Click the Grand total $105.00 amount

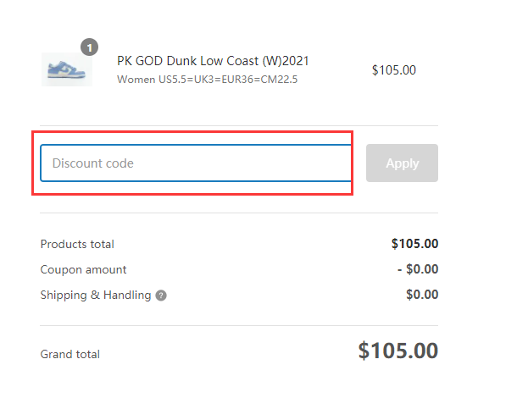pos(398,351)
